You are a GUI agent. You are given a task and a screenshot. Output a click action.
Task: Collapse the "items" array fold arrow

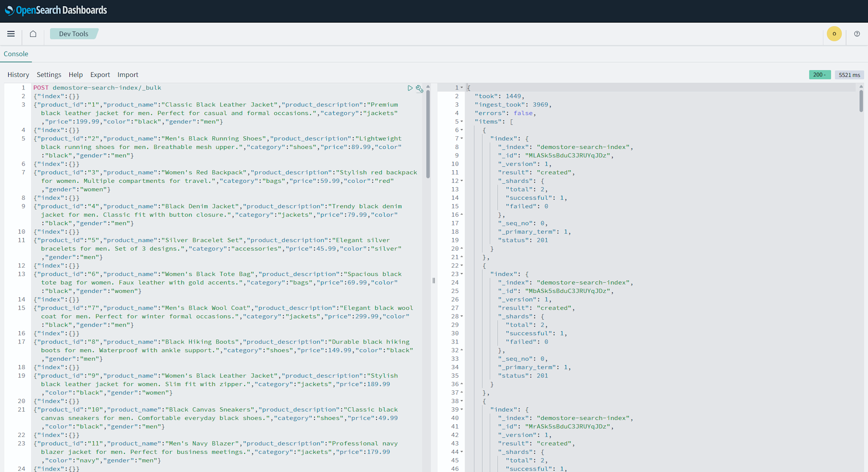[462, 122]
